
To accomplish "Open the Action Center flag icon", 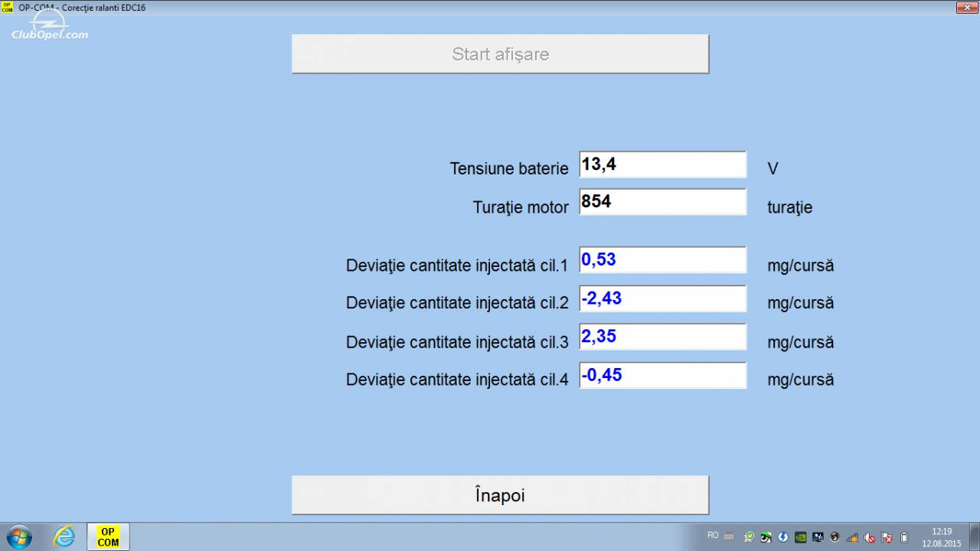I will (887, 537).
